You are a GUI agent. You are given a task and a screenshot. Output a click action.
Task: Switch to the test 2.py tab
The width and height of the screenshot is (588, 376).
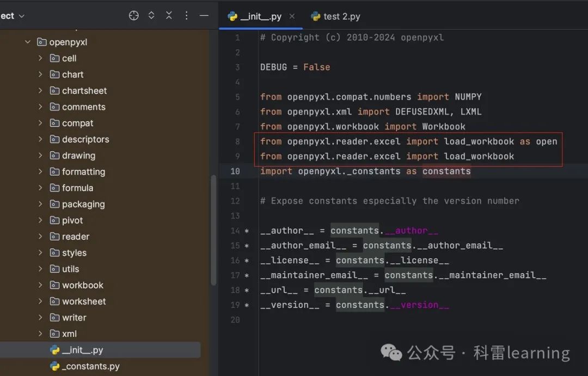(335, 16)
